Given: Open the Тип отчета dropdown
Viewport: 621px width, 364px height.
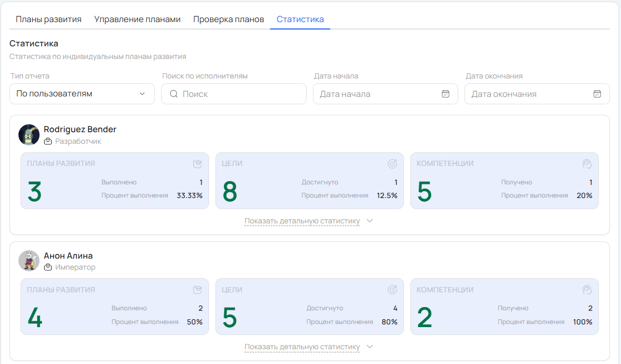Looking at the screenshot, I should point(82,94).
